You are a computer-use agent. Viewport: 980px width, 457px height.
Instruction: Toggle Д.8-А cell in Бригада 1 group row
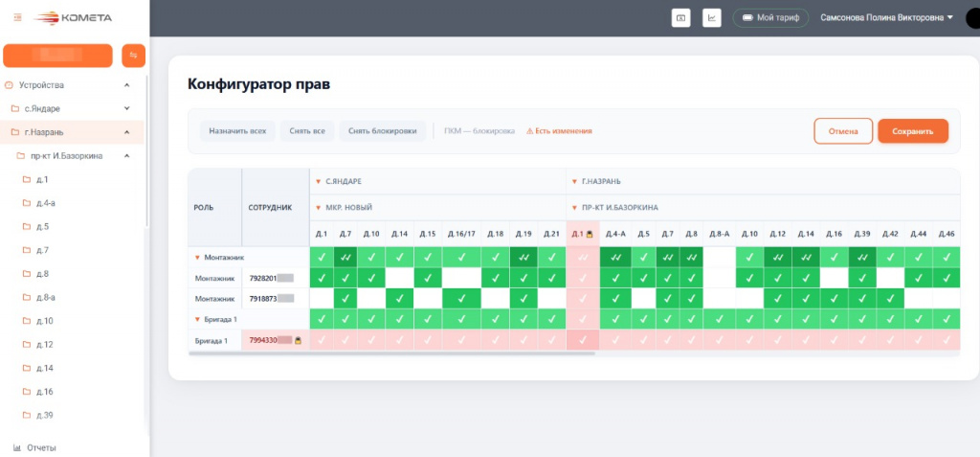click(x=719, y=319)
